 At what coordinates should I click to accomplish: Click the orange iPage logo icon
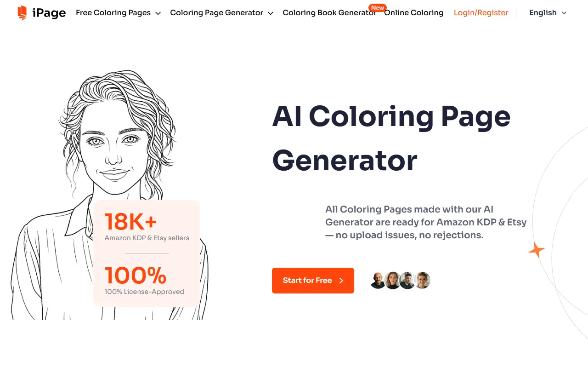tap(22, 13)
